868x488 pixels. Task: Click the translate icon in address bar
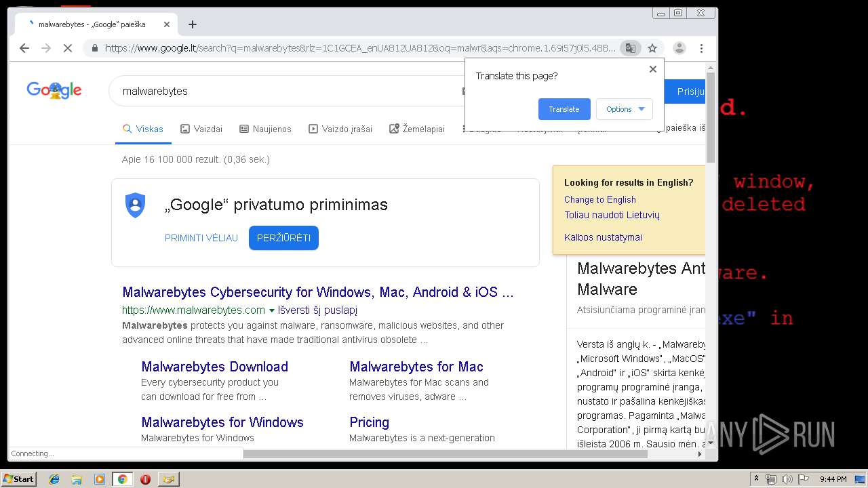(x=631, y=48)
